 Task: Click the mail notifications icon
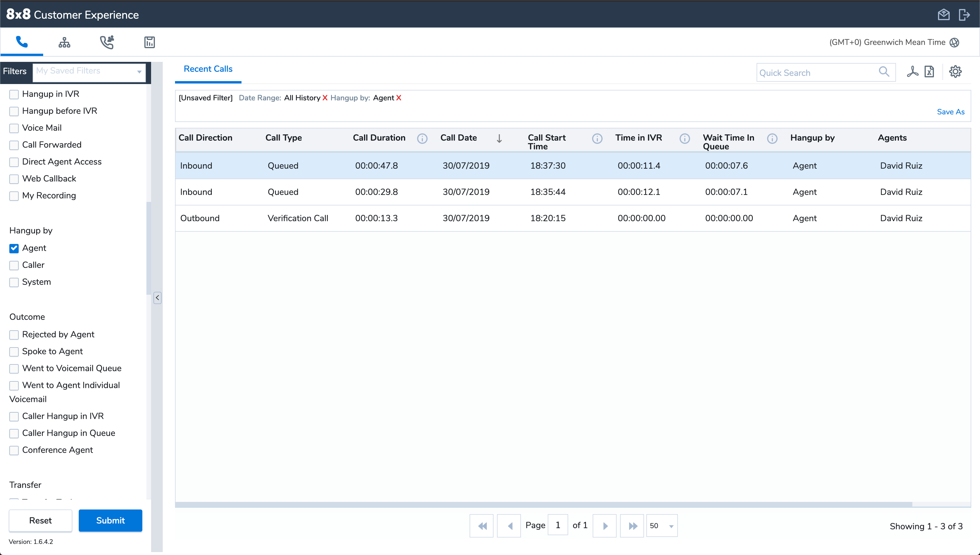tap(944, 15)
